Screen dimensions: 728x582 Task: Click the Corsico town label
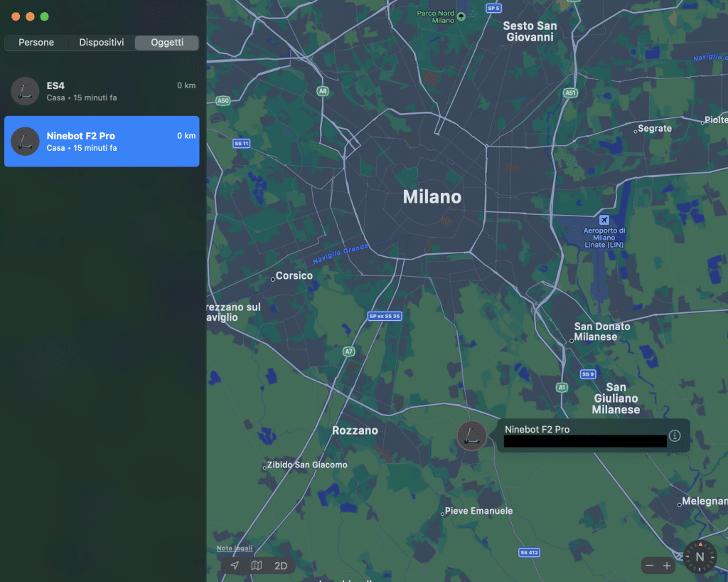[294, 275]
